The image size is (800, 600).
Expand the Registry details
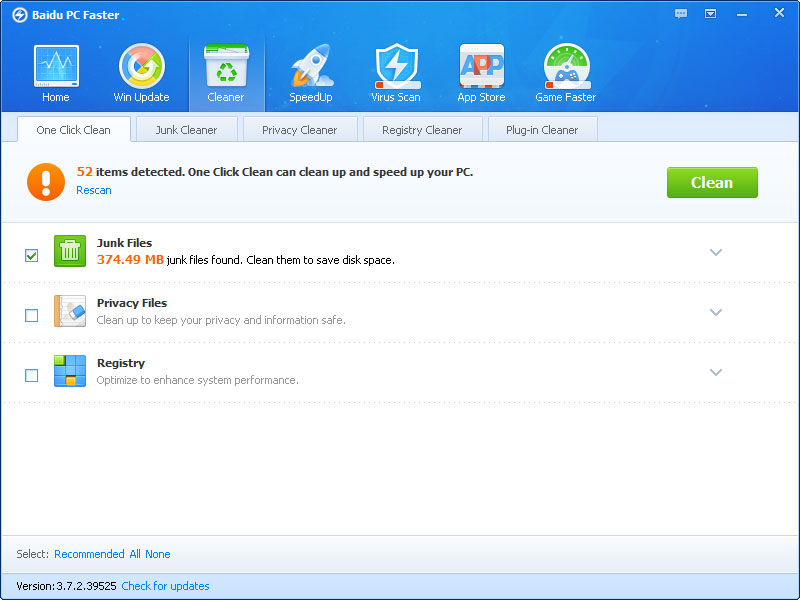click(716, 372)
